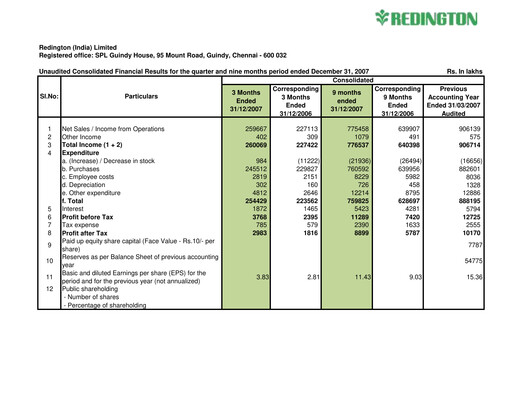The image size is (512, 396).
Task: Click the registered office address line
Action: 163,55
